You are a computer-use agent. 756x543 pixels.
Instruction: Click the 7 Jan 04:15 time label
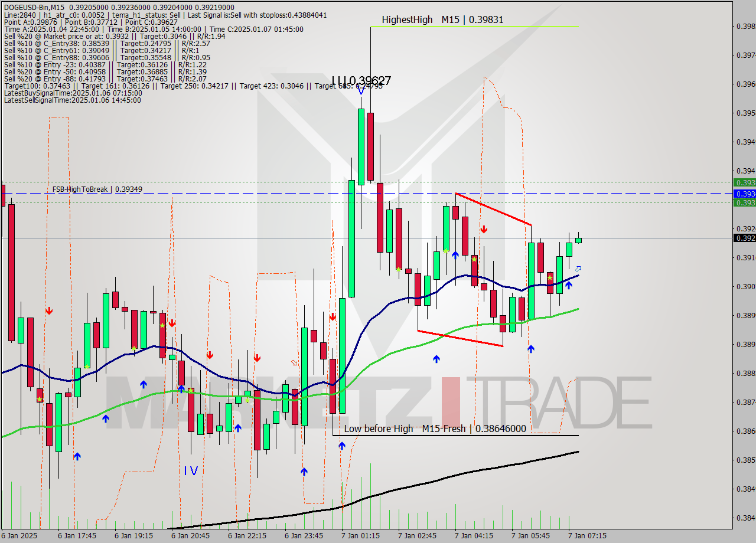[x=474, y=535]
